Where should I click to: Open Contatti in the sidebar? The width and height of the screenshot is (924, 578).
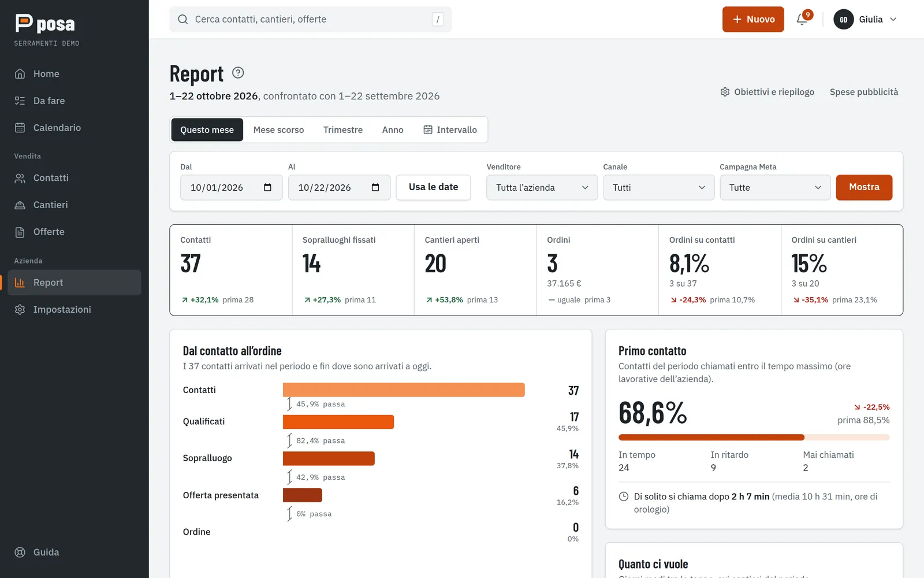pos(74,178)
